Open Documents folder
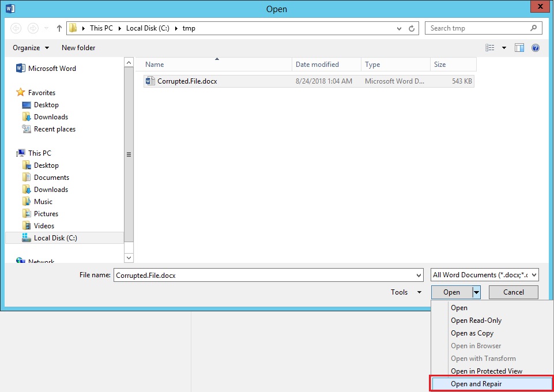Image resolution: width=554 pixels, height=392 pixels. (x=46, y=178)
